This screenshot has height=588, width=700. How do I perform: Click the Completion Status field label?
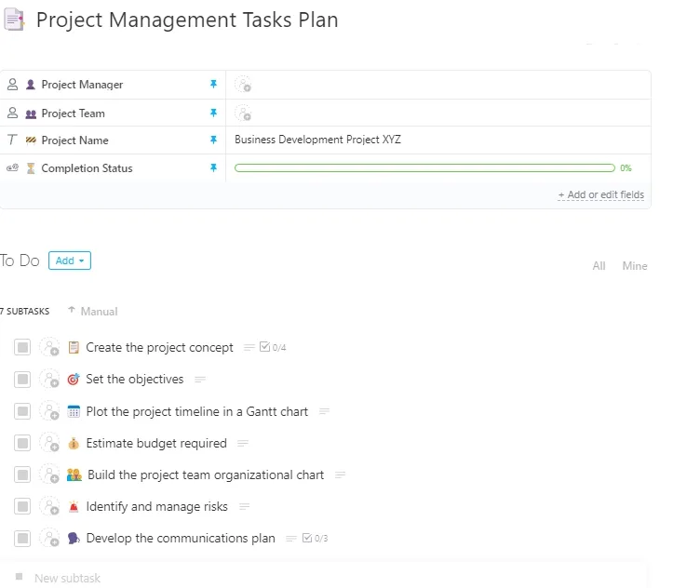87,168
